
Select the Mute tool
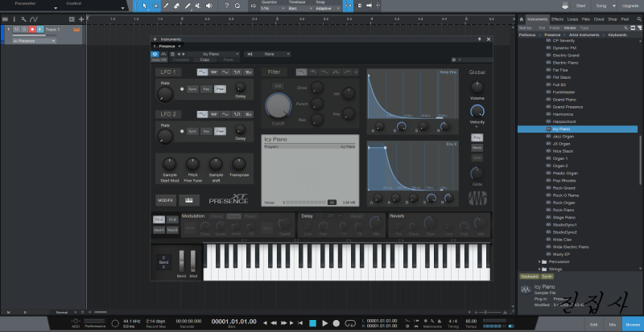tap(198, 6)
